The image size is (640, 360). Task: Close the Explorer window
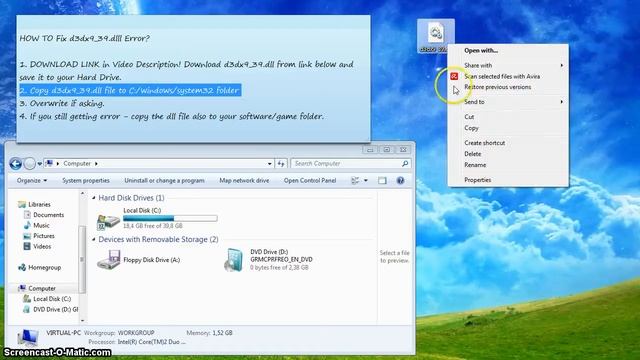(x=403, y=150)
